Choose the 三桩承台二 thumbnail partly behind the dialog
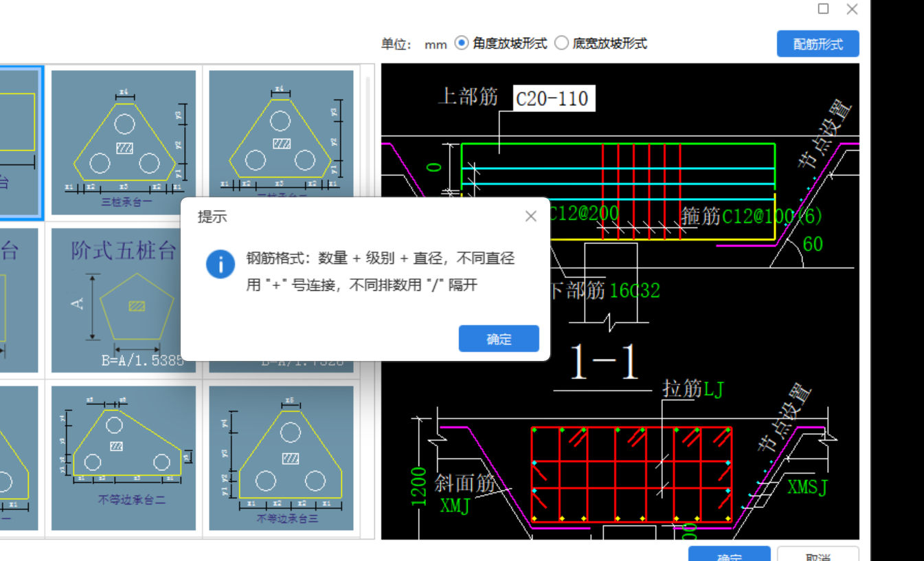924x561 pixels. point(281,134)
